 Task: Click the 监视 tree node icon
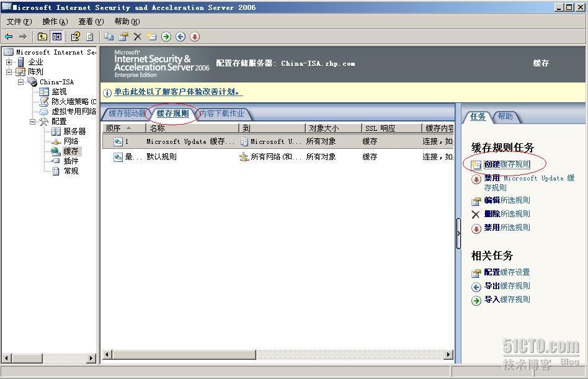click(44, 91)
